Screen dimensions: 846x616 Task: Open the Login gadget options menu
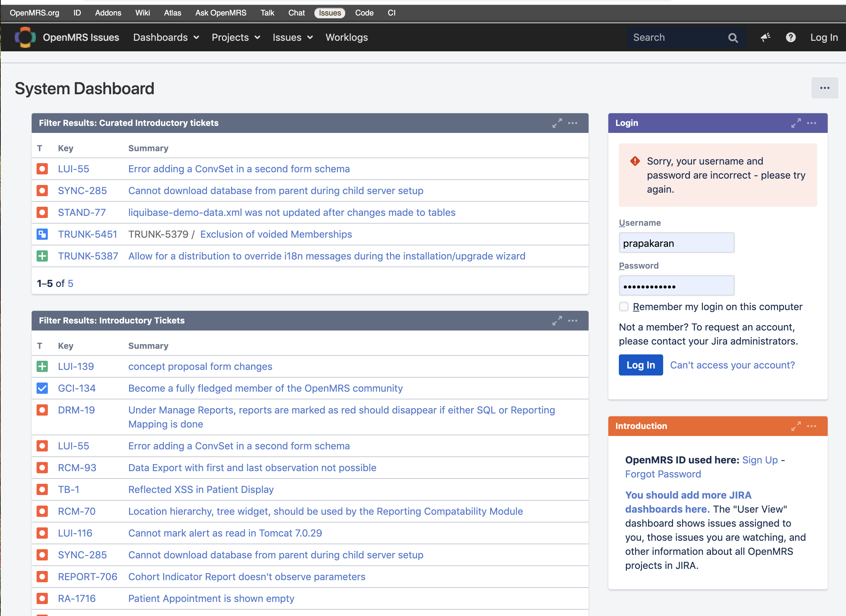pos(812,123)
